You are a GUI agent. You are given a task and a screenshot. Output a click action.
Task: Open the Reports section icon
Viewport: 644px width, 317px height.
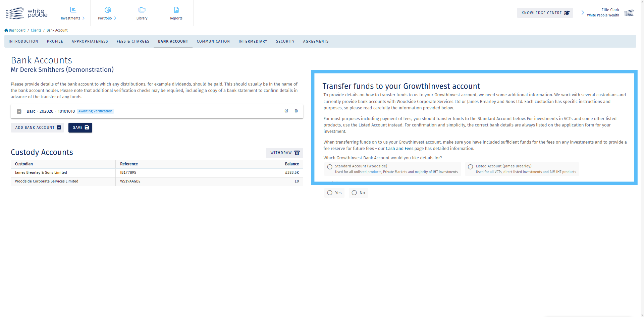click(x=176, y=9)
